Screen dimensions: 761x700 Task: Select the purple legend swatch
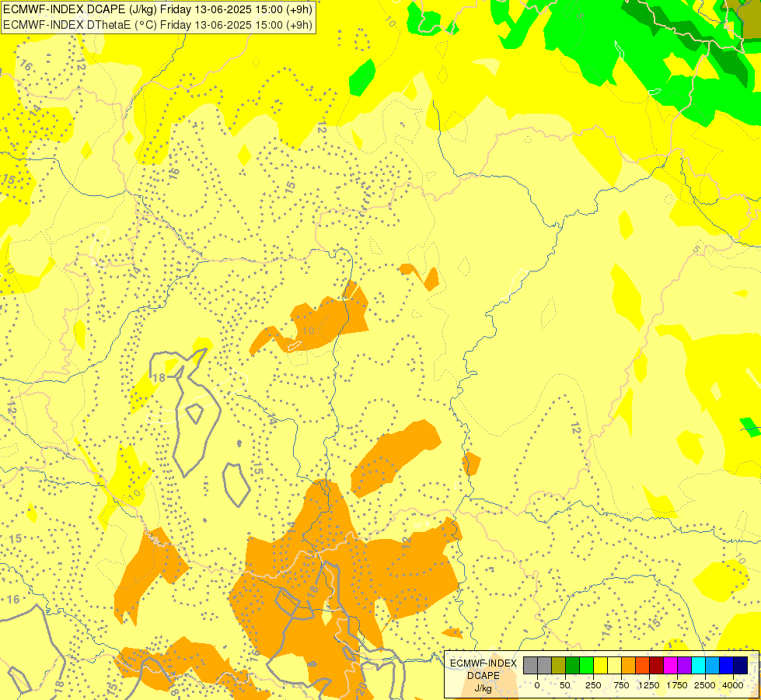click(685, 665)
